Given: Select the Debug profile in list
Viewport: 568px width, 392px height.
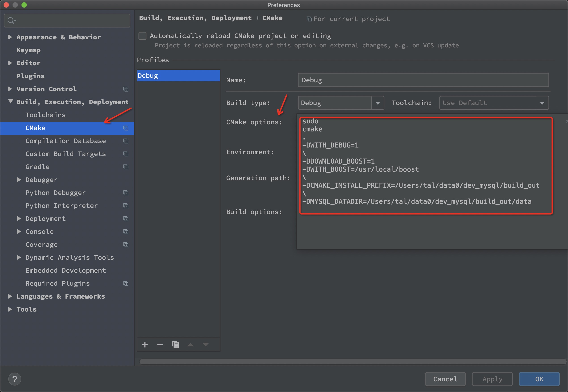Looking at the screenshot, I should point(178,76).
